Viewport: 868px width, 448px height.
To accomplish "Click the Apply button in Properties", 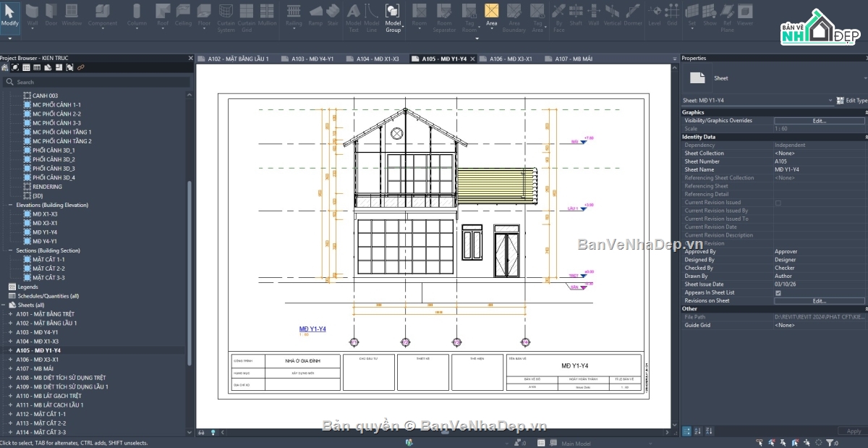I will coord(854,431).
